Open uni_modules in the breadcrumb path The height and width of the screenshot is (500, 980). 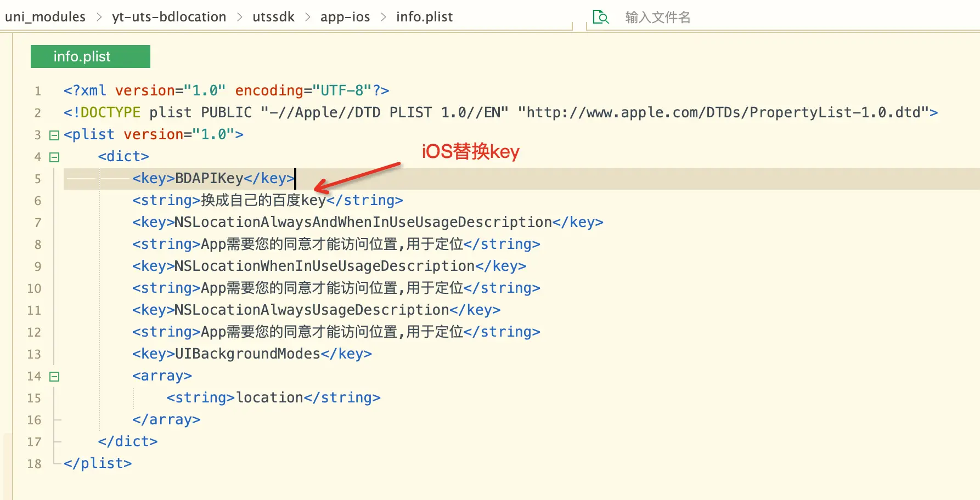click(46, 17)
